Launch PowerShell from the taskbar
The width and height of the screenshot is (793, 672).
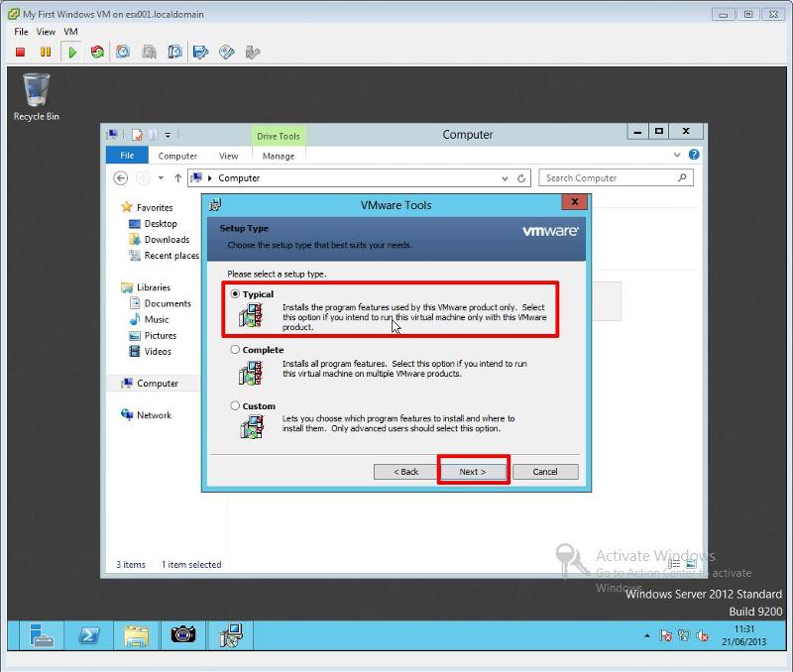(89, 635)
